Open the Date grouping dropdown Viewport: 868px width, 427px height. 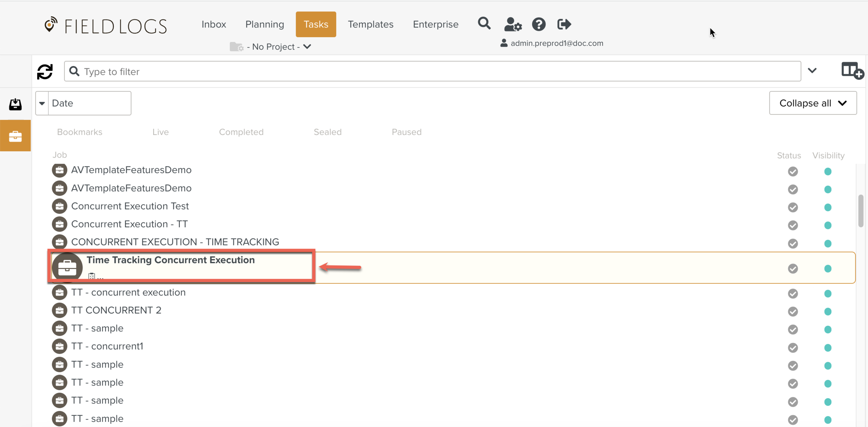pos(83,103)
